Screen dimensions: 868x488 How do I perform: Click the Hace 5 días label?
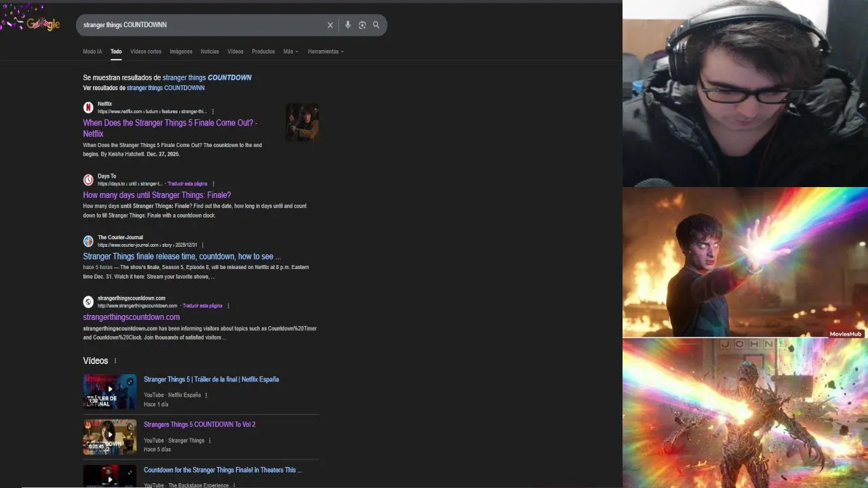[157, 449]
